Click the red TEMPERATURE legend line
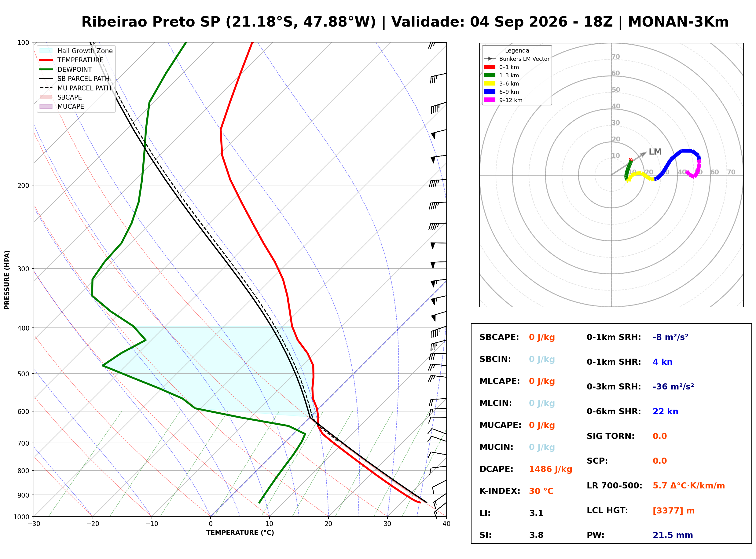The width and height of the screenshot is (756, 559). 46,60
